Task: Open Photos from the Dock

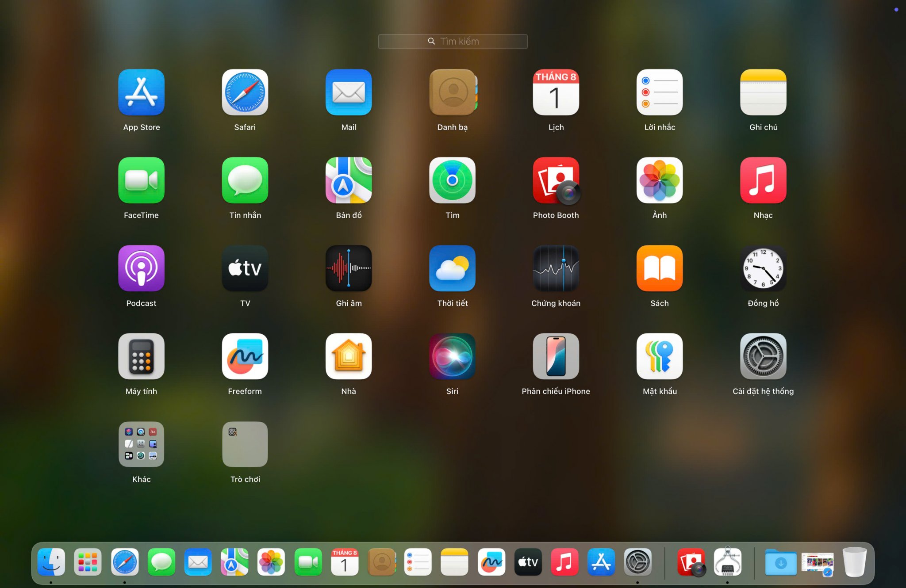Action: [x=271, y=562]
